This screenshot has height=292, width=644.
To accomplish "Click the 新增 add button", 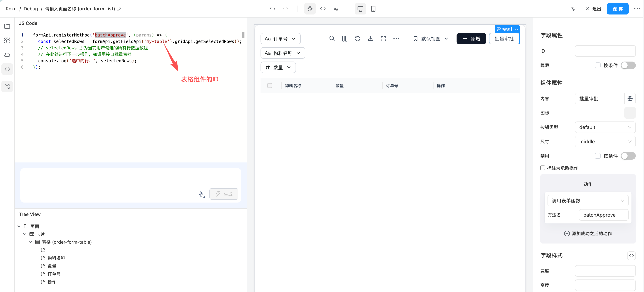I will click(x=471, y=39).
